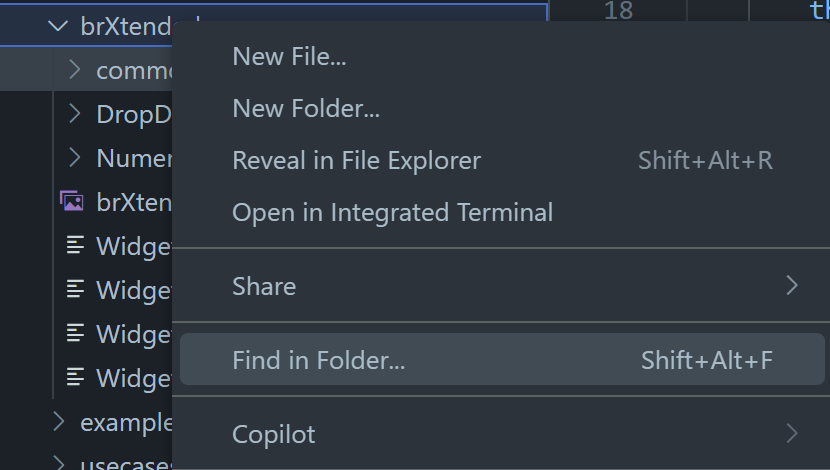
Task: Expand the Numer folder chevron
Action: point(74,158)
